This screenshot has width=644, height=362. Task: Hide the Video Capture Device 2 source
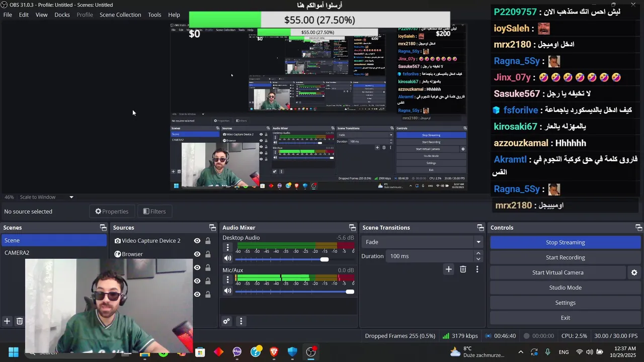pyautogui.click(x=197, y=241)
